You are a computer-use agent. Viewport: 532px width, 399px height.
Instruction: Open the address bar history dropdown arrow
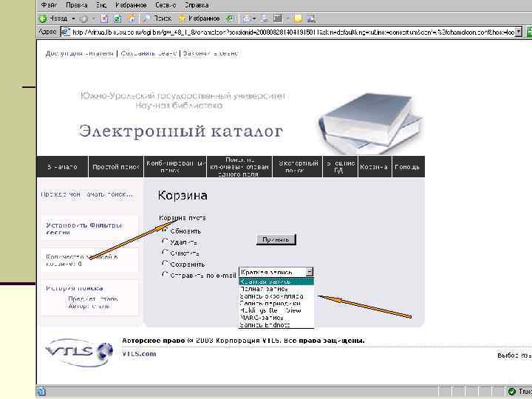(518, 32)
